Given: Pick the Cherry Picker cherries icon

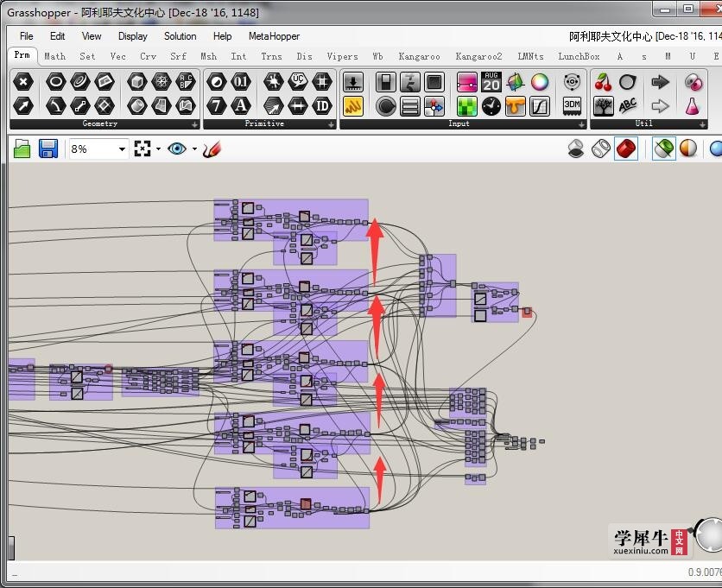Looking at the screenshot, I should pos(603,82).
